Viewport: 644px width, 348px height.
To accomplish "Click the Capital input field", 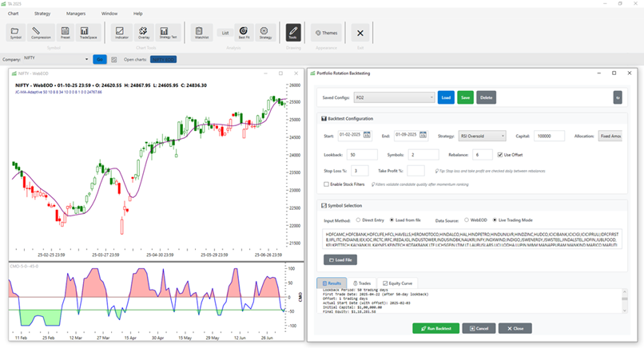I will tap(549, 136).
